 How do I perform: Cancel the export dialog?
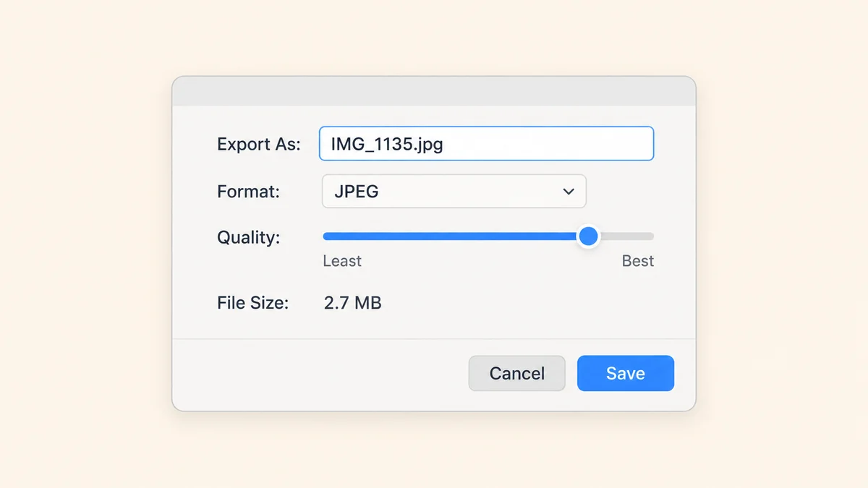(x=517, y=373)
